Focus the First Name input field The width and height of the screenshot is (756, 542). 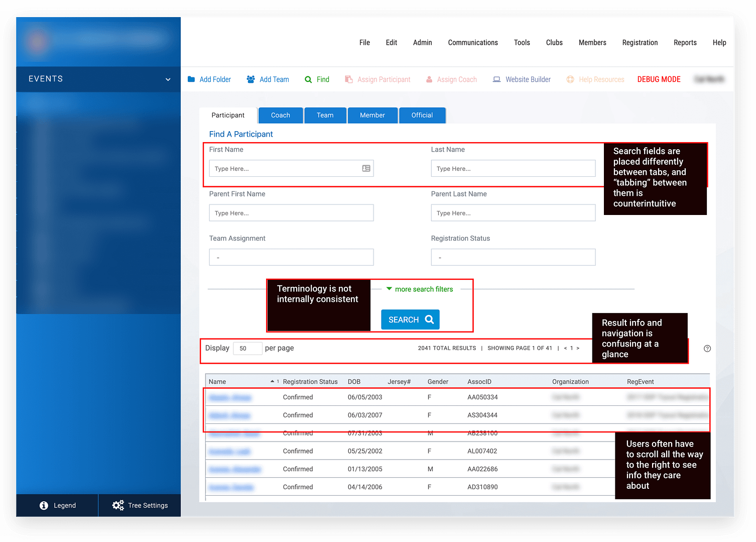point(291,168)
